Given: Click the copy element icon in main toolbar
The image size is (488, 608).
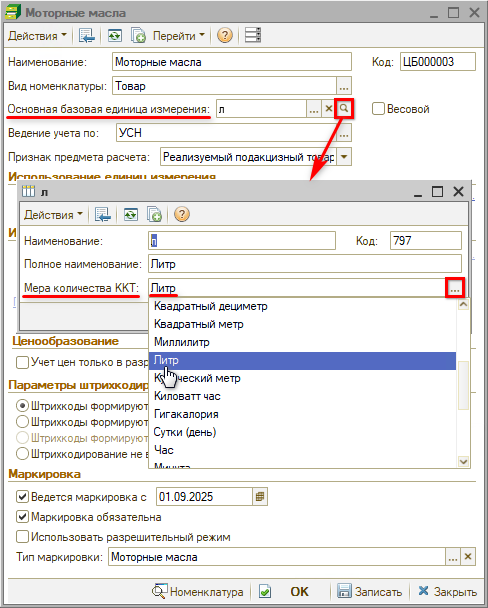Looking at the screenshot, I should click(138, 36).
